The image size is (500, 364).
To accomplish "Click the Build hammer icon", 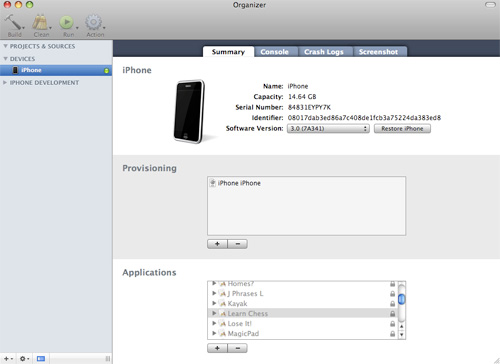I will [x=13, y=22].
